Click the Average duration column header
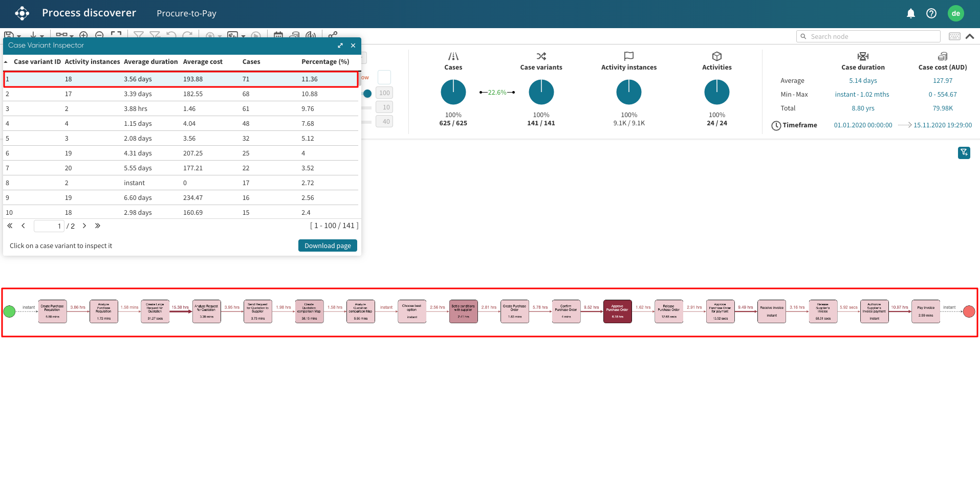This screenshot has height=493, width=980. coord(150,62)
